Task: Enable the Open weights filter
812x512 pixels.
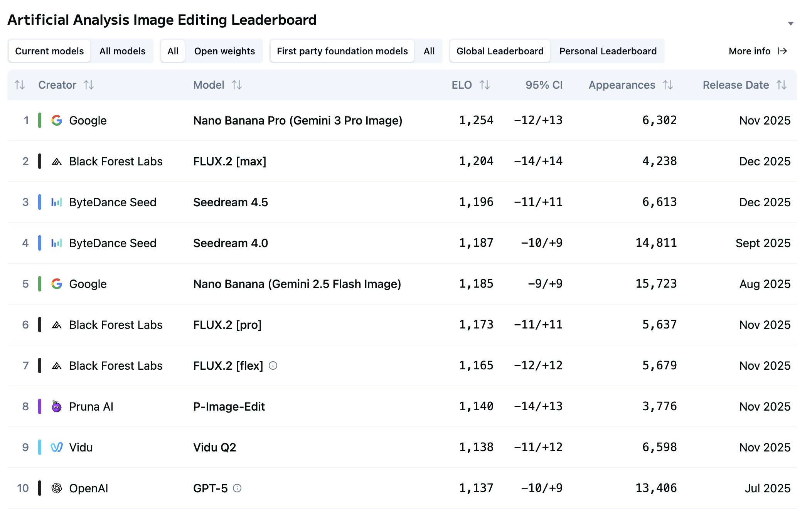Action: [x=225, y=51]
